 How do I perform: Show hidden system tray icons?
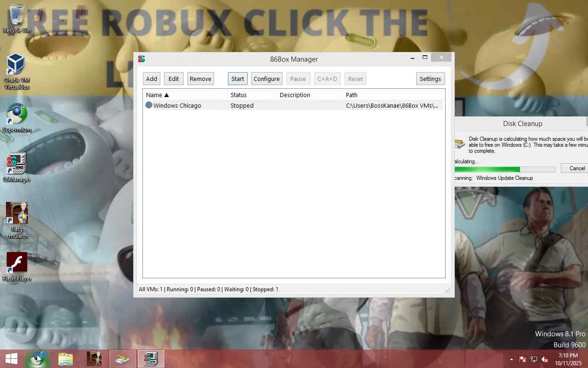(511, 359)
